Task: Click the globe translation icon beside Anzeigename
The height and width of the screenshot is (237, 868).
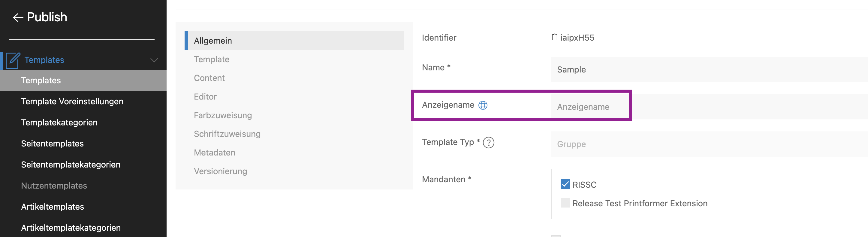Action: click(483, 105)
